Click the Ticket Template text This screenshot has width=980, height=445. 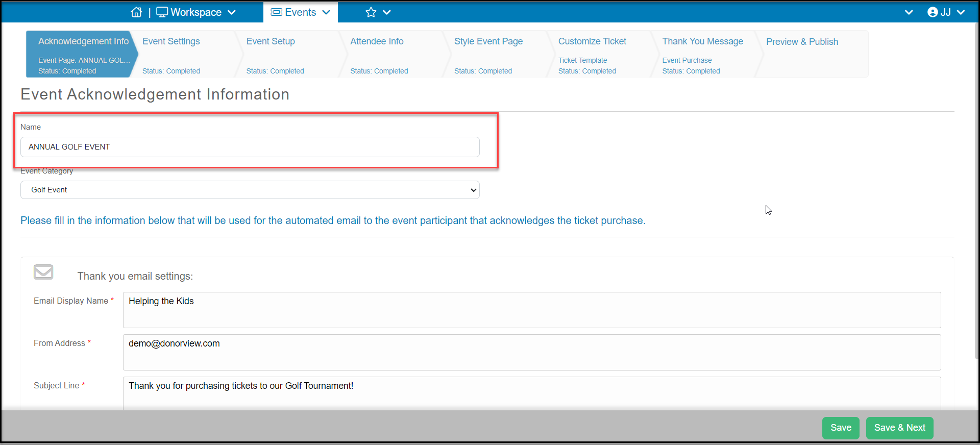(x=582, y=60)
